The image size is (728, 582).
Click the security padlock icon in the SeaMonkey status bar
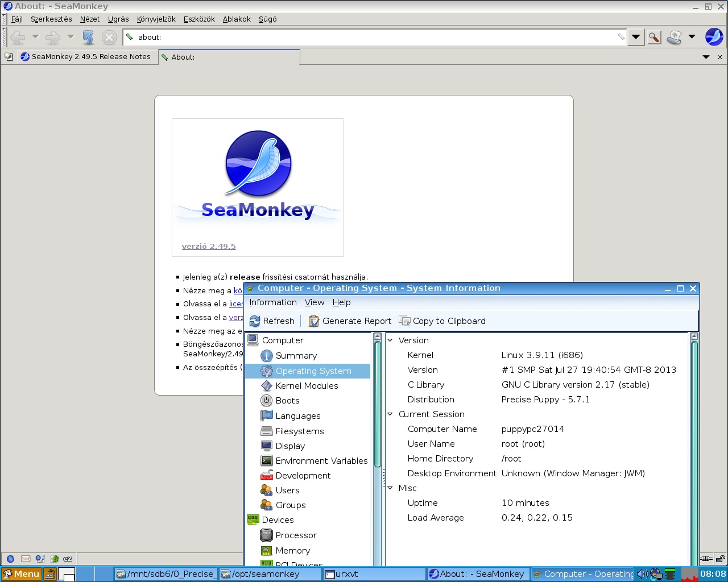coord(720,559)
